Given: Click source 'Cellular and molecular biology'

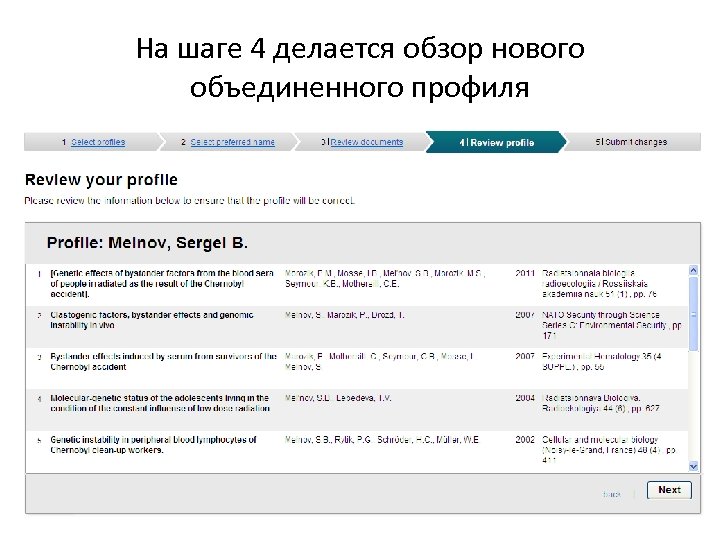Looking at the screenshot, I should pos(609,450).
